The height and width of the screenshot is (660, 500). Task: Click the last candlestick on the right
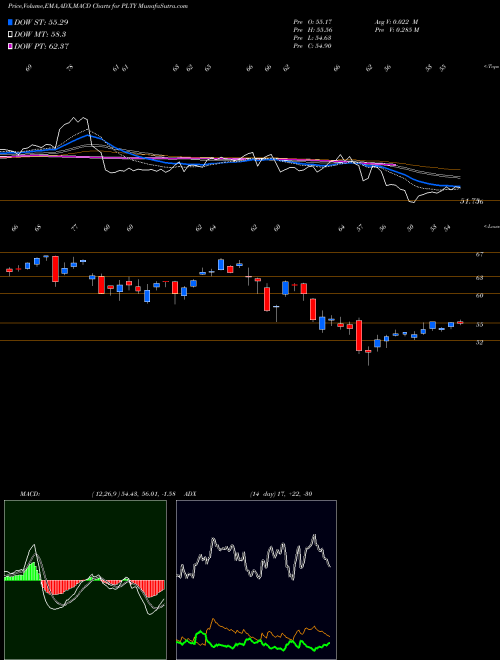460,322
